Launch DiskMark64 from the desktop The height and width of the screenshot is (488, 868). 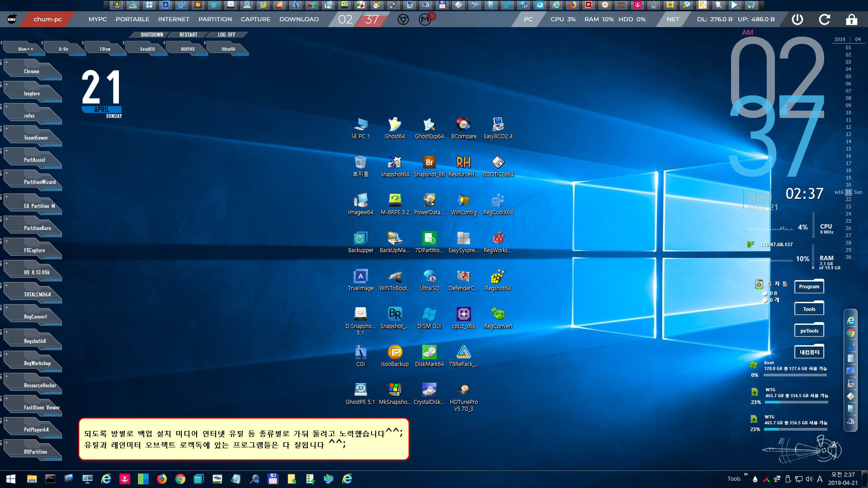[429, 355]
